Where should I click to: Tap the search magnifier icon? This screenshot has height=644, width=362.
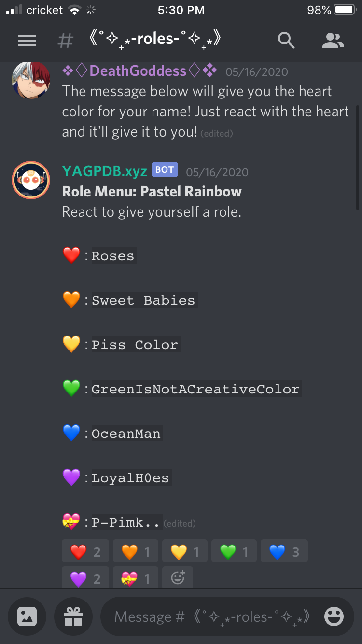click(286, 41)
